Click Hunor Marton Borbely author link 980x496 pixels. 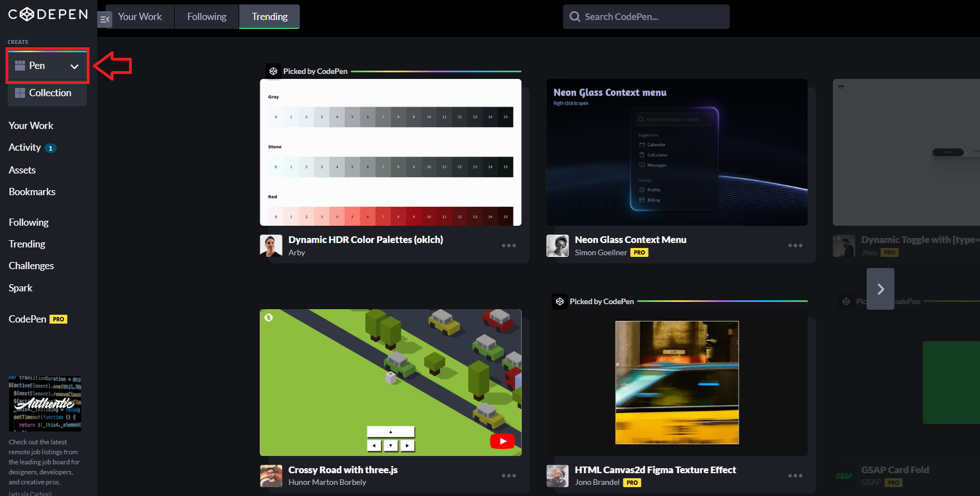point(327,482)
